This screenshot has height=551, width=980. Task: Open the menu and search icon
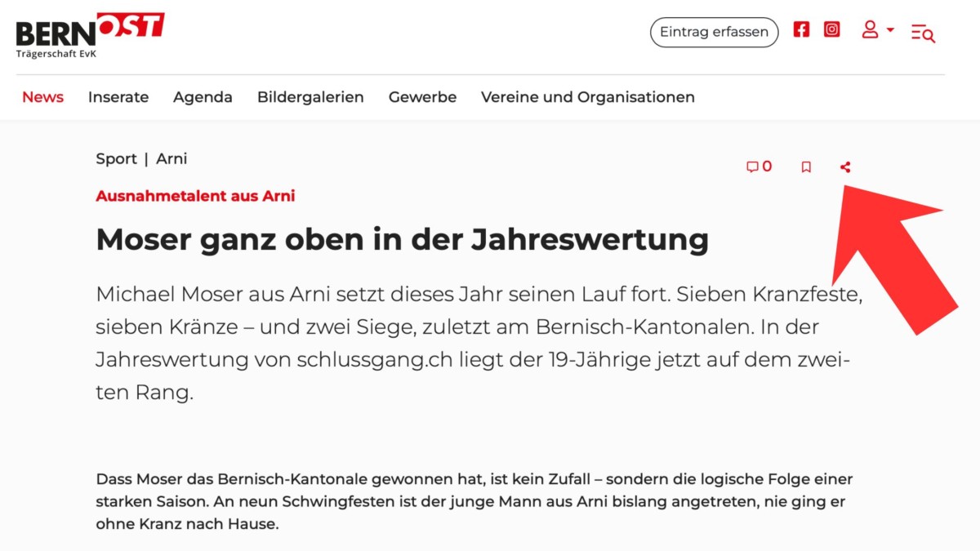click(923, 33)
